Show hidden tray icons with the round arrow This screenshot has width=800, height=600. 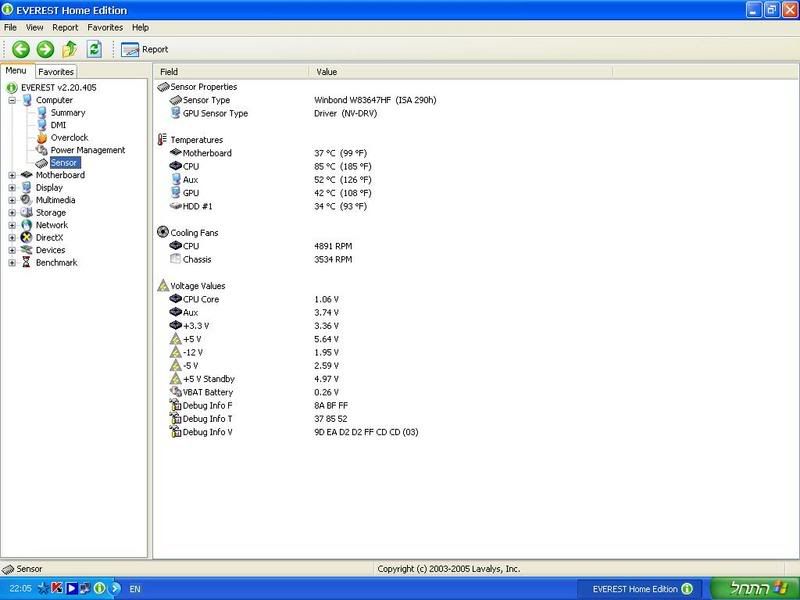pos(115,588)
